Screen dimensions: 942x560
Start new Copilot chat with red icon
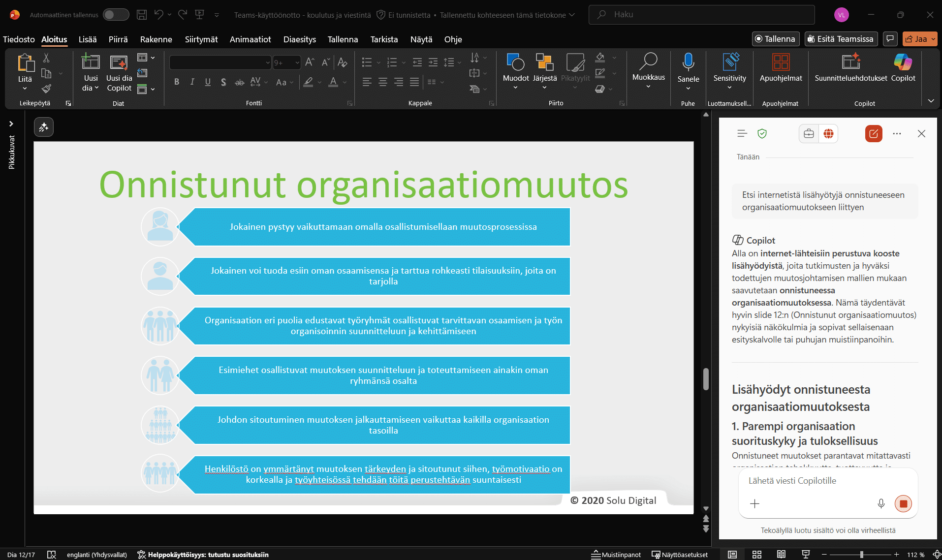[874, 134]
